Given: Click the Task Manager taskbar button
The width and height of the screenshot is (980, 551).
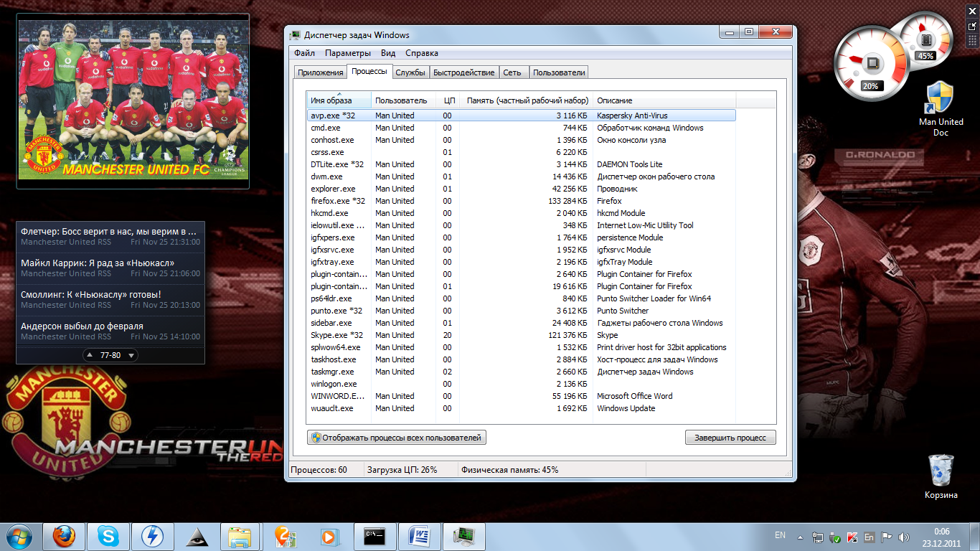Looking at the screenshot, I should coord(465,537).
